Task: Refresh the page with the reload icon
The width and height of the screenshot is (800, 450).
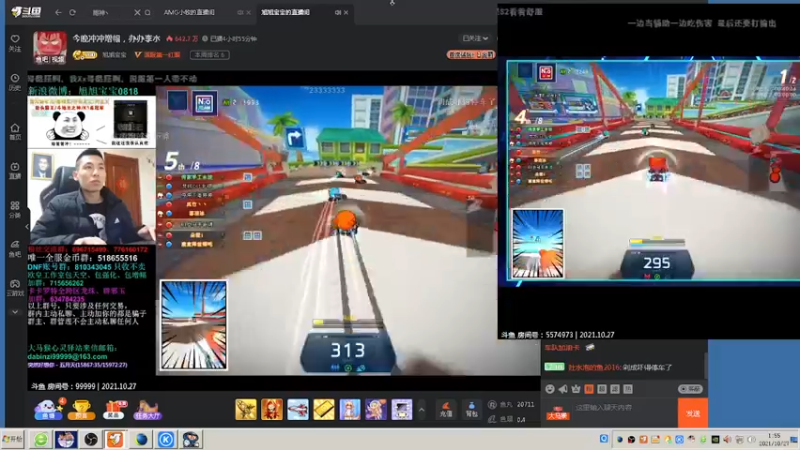Action: 72,12
